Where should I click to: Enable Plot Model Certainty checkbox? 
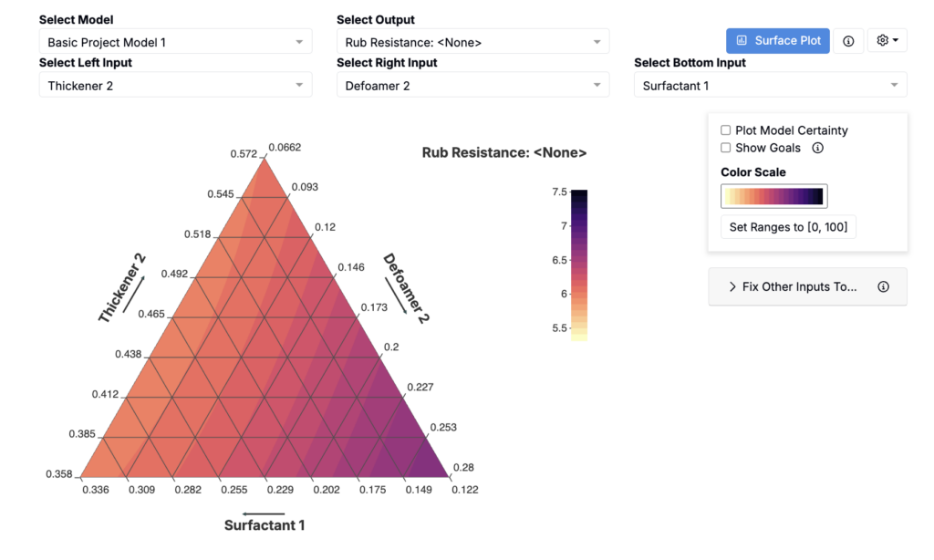point(725,130)
